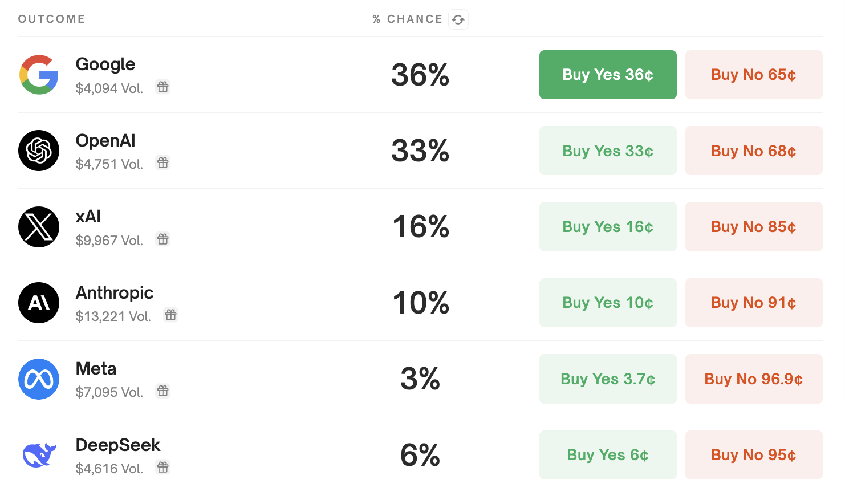Select the Meta outcome name
The image size is (845, 504).
coord(96,369)
